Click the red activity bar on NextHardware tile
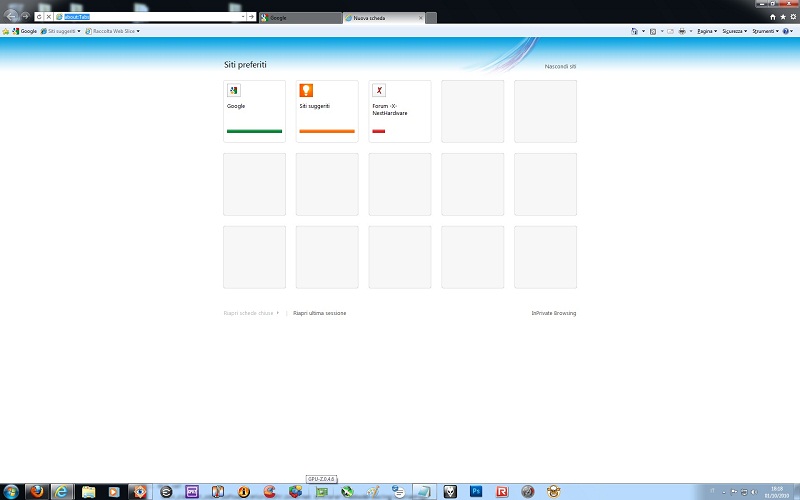Image resolution: width=800 pixels, height=500 pixels. pyautogui.click(x=379, y=131)
